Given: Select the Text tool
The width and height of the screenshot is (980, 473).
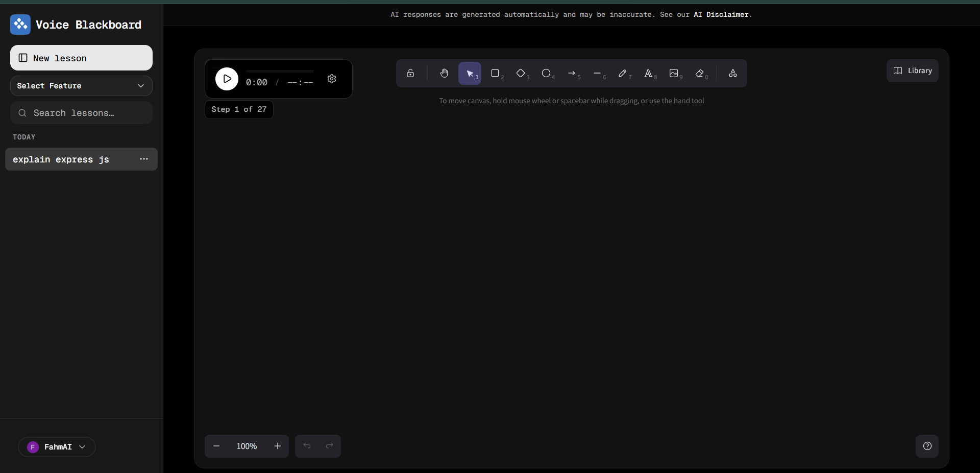Looking at the screenshot, I should tap(648, 73).
